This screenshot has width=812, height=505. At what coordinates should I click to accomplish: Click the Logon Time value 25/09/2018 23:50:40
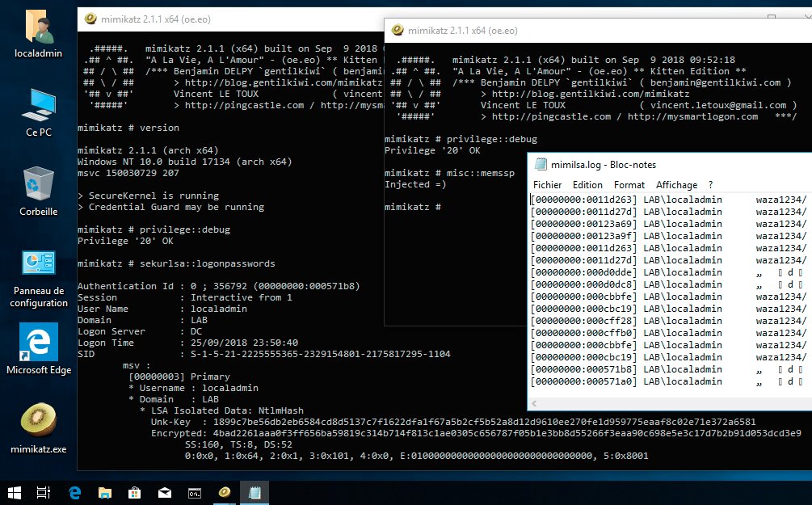[244, 343]
